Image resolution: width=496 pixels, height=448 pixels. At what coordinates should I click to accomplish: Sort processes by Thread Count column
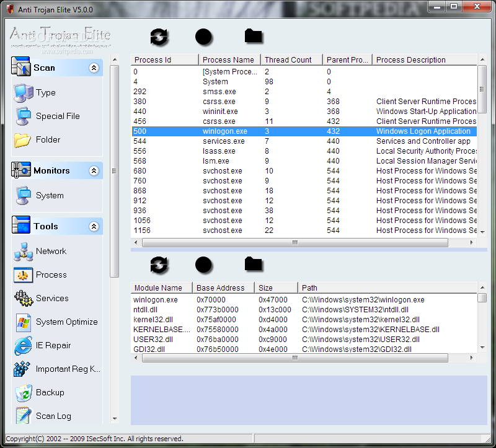coord(289,59)
